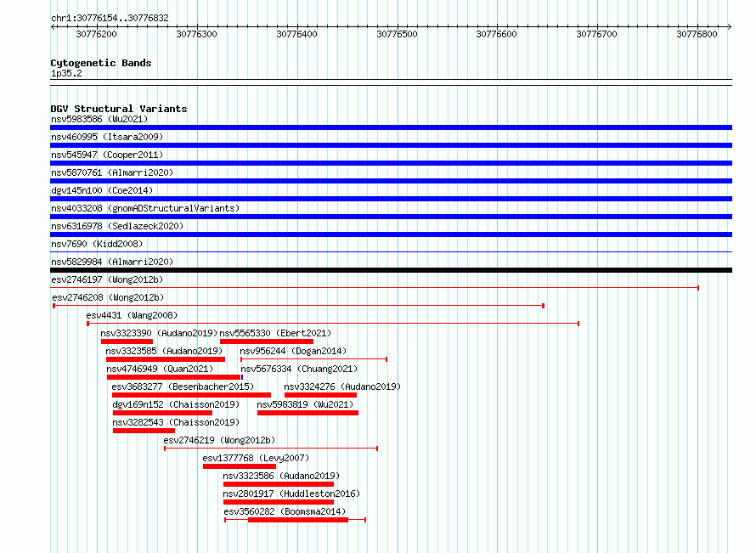Click nsv3323586 (Audano2019) label
Viewport: 756px width, 553px height.
(281, 476)
